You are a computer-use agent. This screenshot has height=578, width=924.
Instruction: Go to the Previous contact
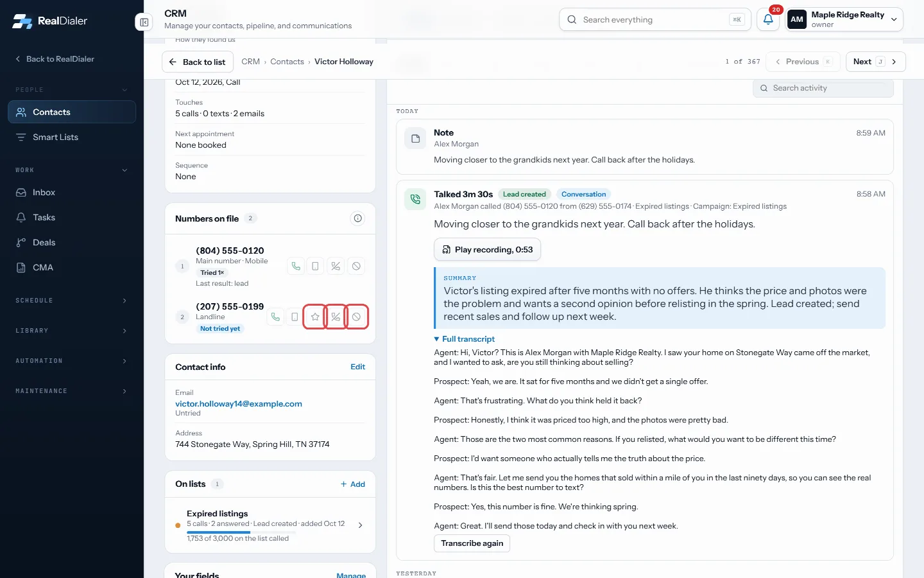tap(803, 62)
